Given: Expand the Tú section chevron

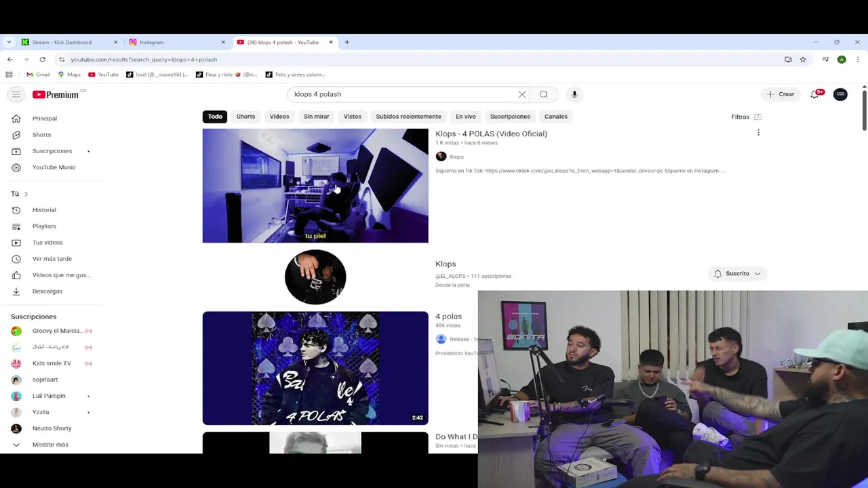Looking at the screenshot, I should 26,194.
